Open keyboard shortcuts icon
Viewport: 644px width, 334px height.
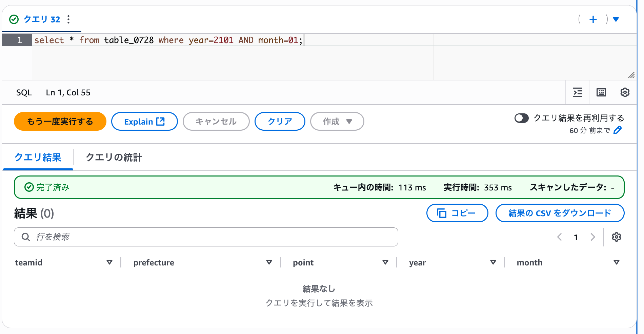point(601,92)
